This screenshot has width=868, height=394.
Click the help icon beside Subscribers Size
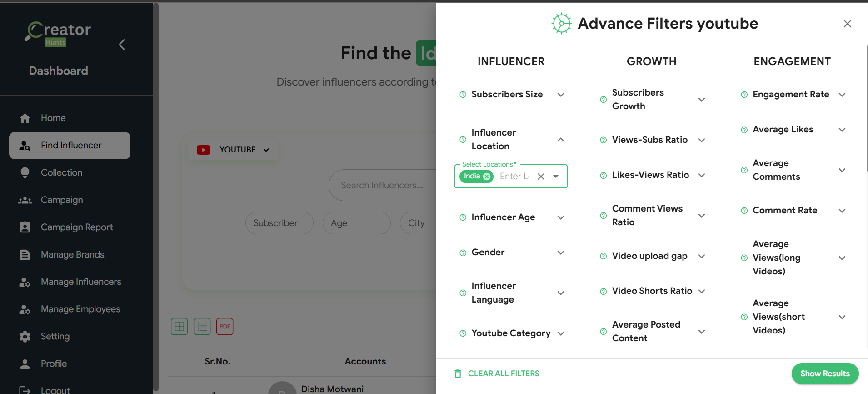(x=463, y=95)
